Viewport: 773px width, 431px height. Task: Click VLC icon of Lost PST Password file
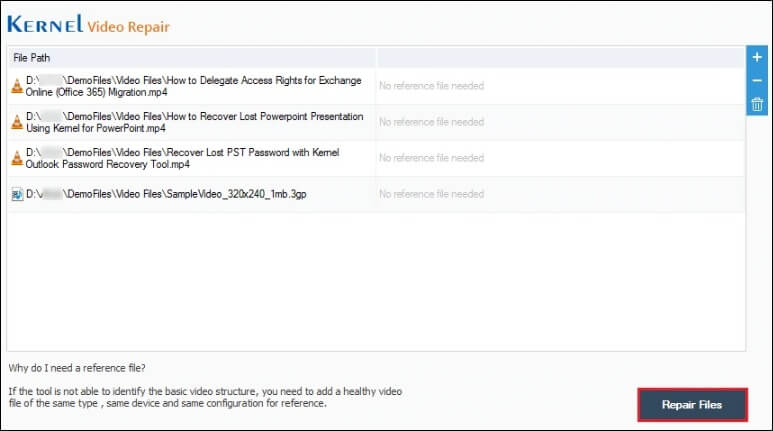17,158
